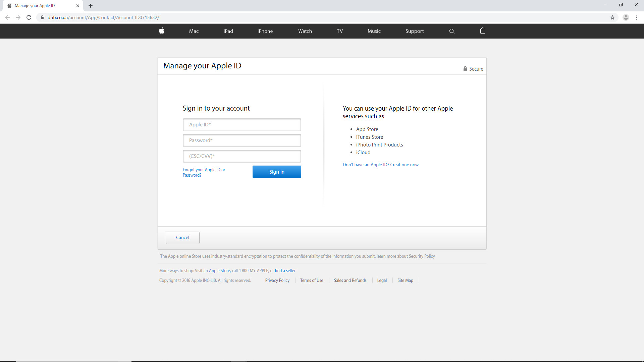Click the App Store list item
The height and width of the screenshot is (362, 644).
pyautogui.click(x=367, y=129)
